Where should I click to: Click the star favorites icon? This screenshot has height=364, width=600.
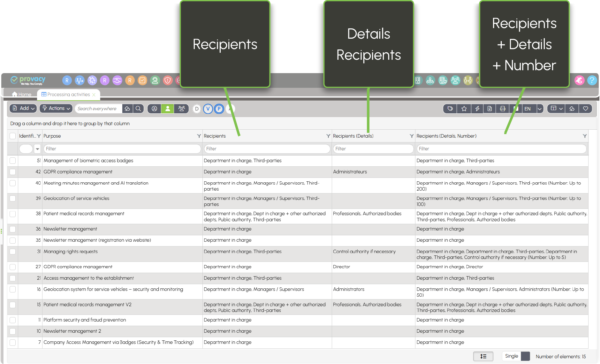(x=464, y=109)
